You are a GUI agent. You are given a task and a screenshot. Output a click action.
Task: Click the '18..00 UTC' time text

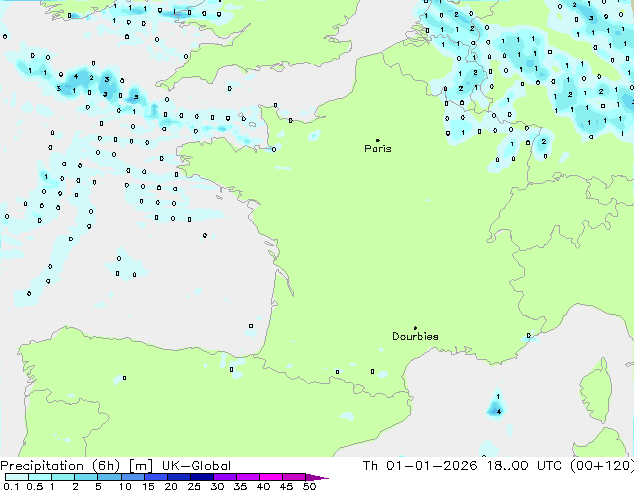(525, 466)
